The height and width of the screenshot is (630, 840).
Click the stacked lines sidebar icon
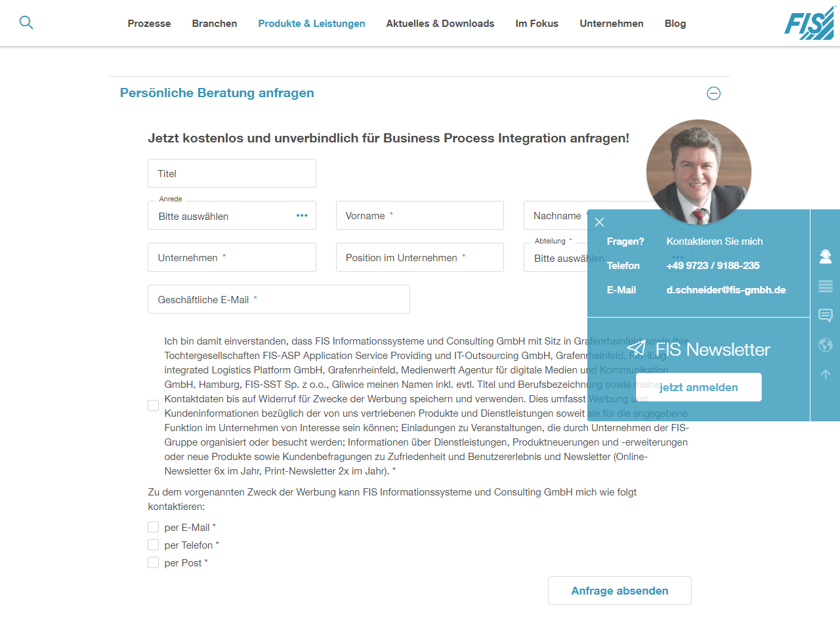point(826,286)
